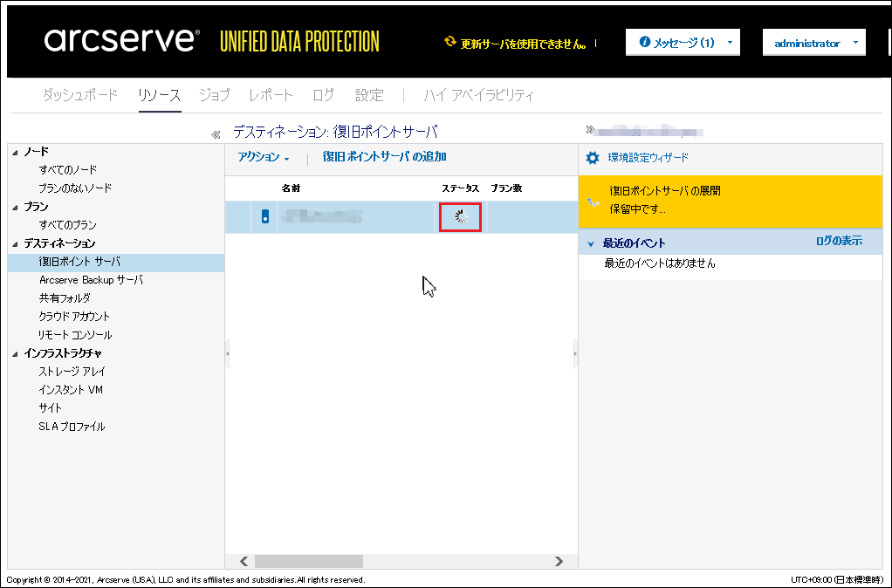Open the 設定 tab

point(369,95)
